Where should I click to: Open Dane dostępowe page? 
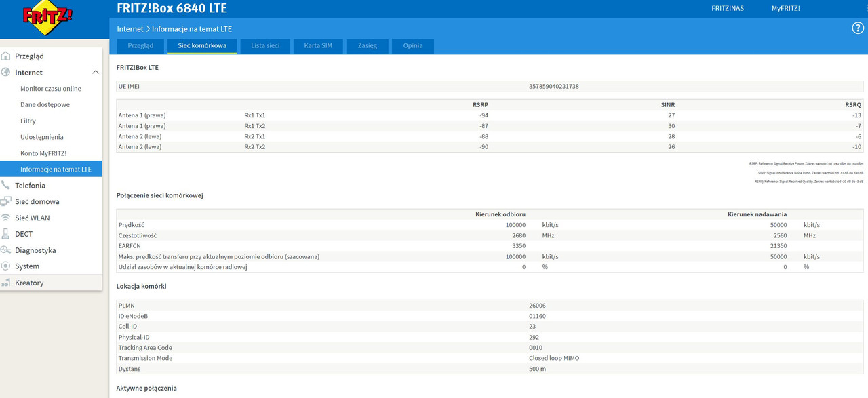point(45,105)
